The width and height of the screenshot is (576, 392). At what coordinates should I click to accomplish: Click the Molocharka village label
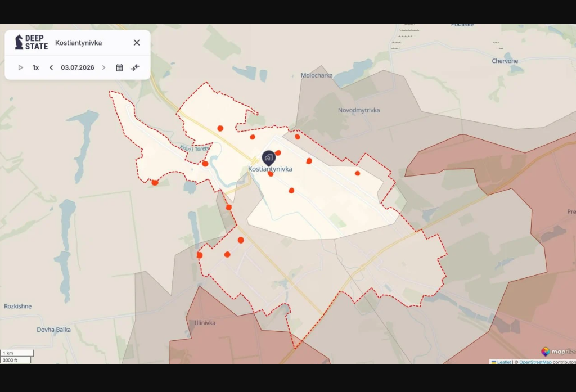[317, 75]
